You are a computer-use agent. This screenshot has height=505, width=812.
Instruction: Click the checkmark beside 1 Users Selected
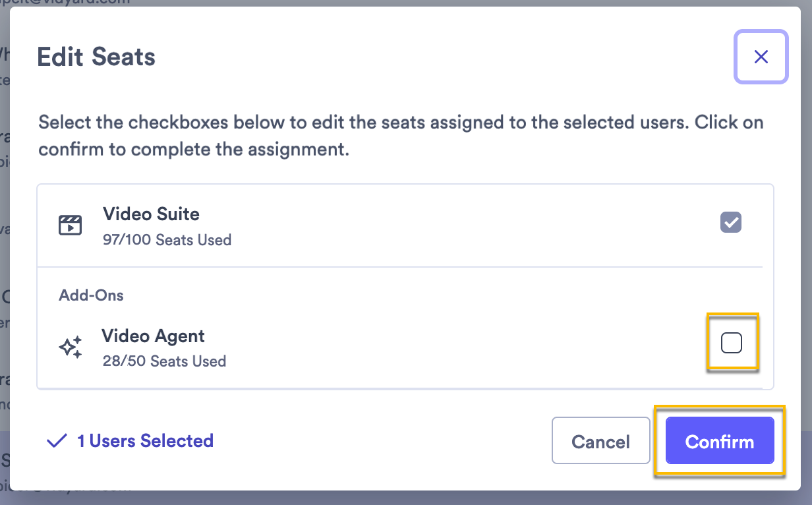click(x=57, y=440)
